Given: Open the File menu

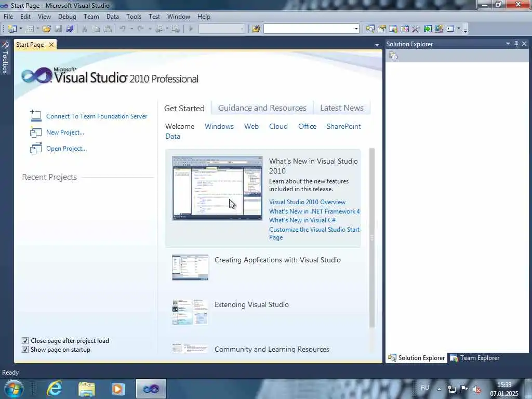Looking at the screenshot, I should (8, 16).
